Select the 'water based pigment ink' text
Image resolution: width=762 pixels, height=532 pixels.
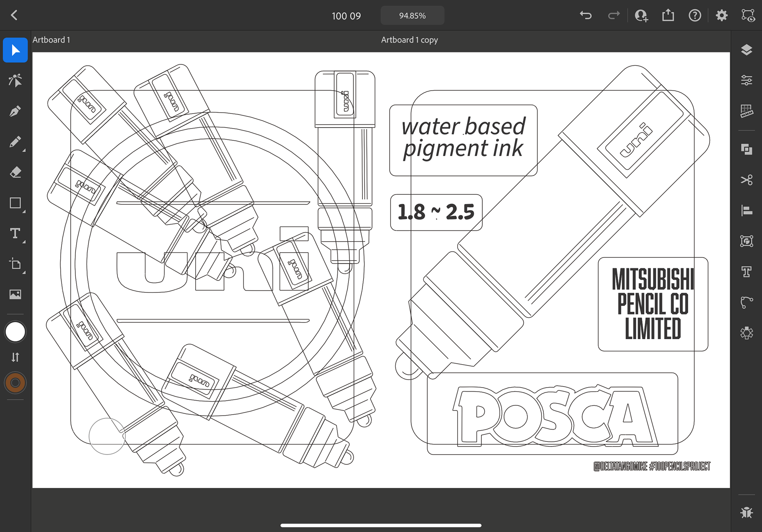(x=463, y=138)
